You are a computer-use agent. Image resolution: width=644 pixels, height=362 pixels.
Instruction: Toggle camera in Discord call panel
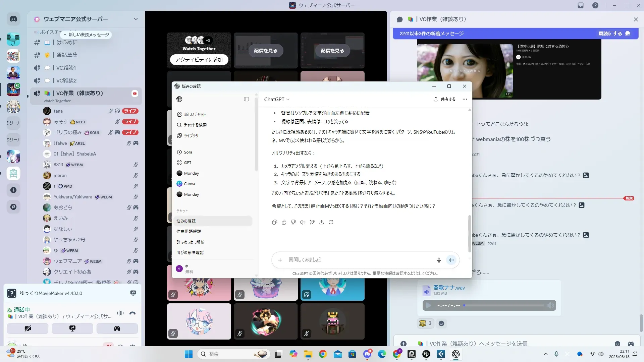coord(28,328)
